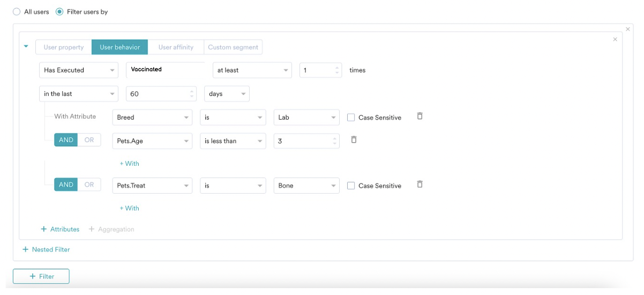Delete the Breed attribute row
The width and height of the screenshot is (644, 295).
click(420, 116)
